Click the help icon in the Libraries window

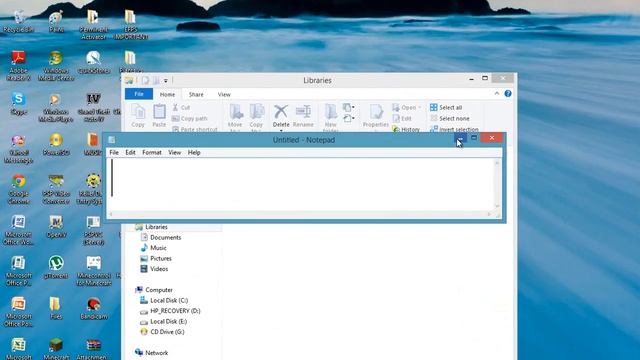coord(508,93)
